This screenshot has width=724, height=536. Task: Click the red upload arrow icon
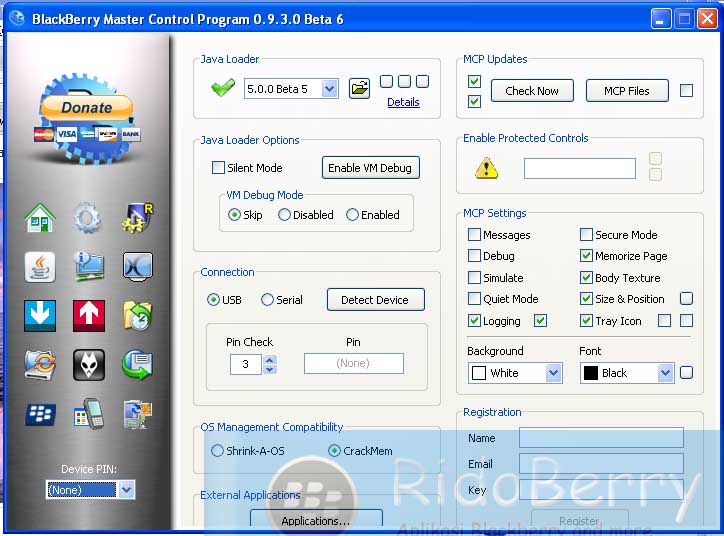tap(89, 316)
